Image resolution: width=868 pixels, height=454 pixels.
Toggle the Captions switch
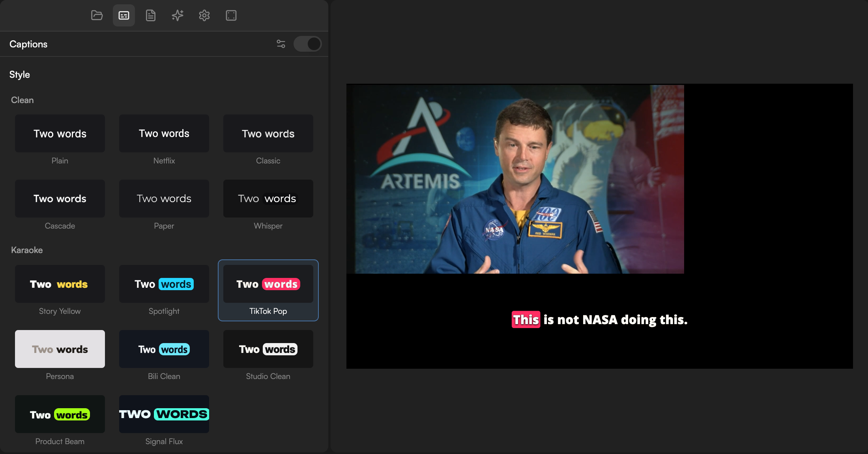click(x=307, y=44)
